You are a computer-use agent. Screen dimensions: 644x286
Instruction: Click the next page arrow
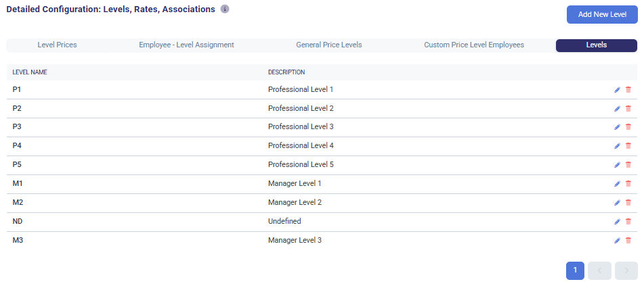pos(626,270)
